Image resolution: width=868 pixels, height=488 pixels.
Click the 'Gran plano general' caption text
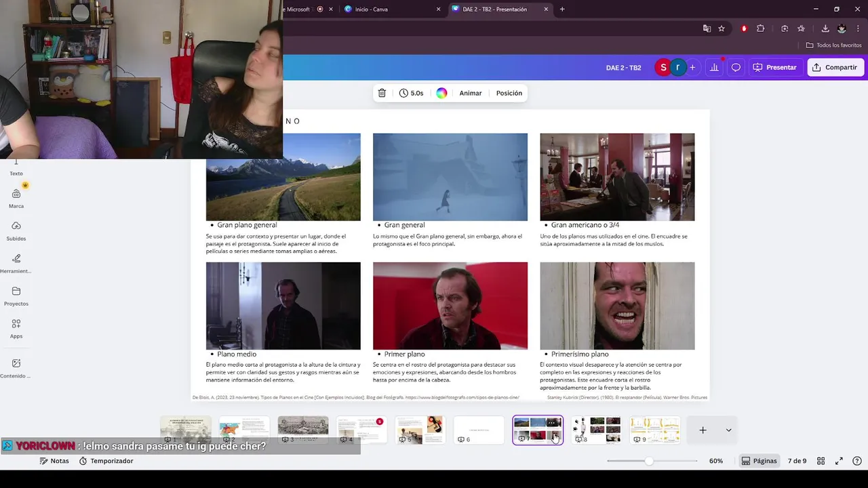tap(247, 225)
